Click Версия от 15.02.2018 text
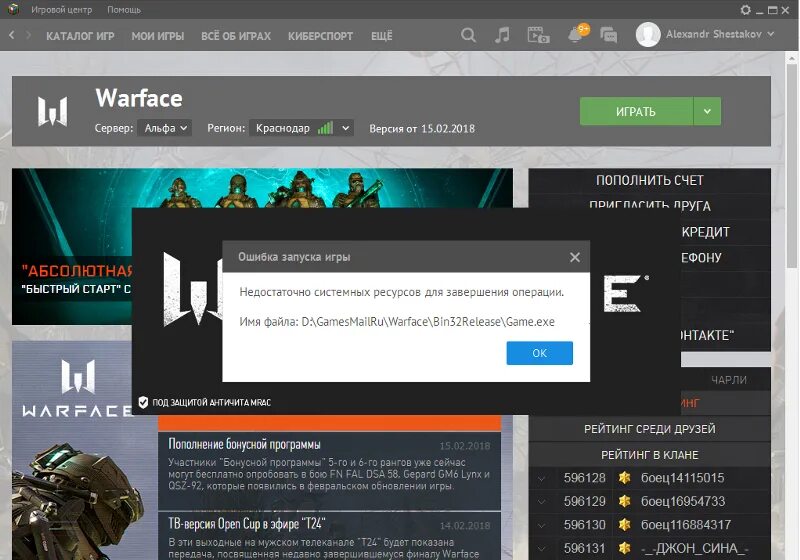Image resolution: width=800 pixels, height=560 pixels. pos(422,129)
